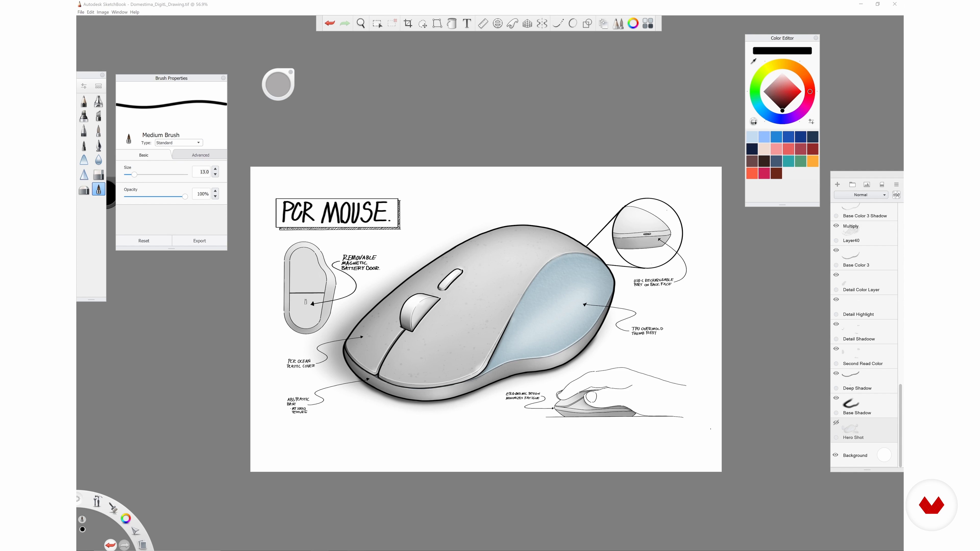980x551 pixels.
Task: Enable the Ruler guide tool
Action: 483,23
